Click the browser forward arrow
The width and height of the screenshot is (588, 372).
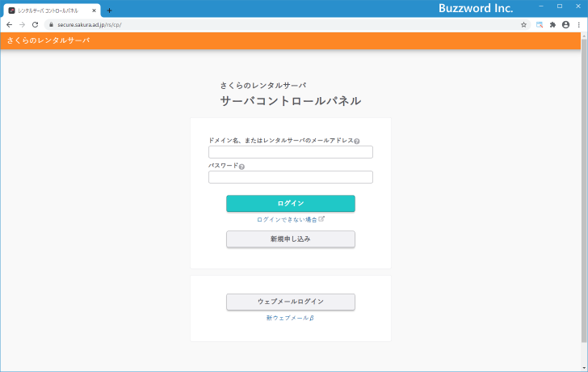tap(22, 25)
